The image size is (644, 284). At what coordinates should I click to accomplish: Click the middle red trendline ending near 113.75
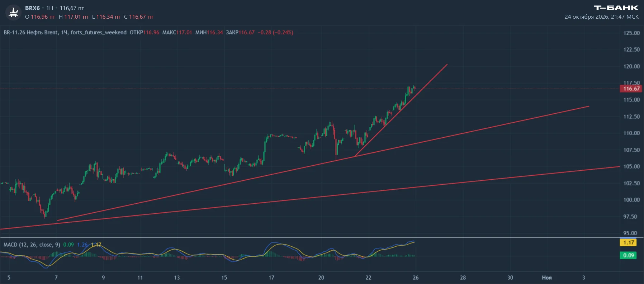[x=323, y=164]
